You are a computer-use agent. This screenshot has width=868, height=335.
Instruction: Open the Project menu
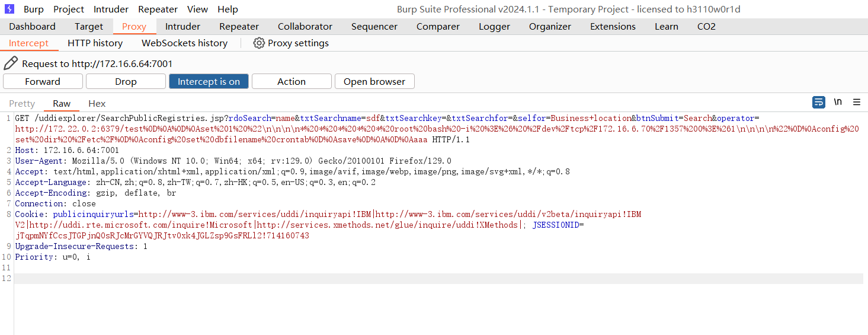69,9
